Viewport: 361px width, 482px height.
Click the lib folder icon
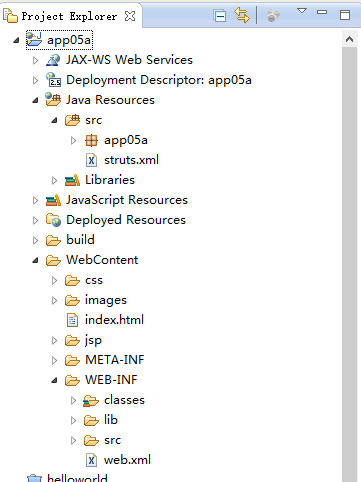click(91, 420)
